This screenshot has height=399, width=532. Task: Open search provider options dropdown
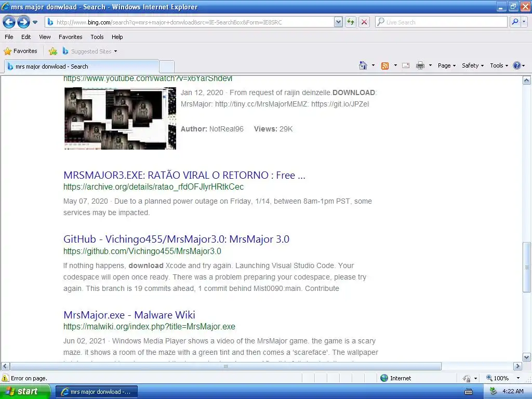(x=524, y=22)
